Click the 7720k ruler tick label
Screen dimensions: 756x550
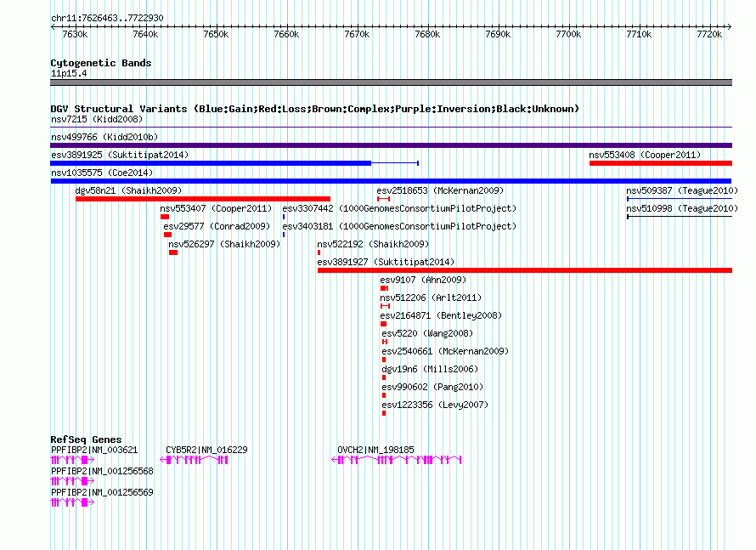pyautogui.click(x=709, y=34)
